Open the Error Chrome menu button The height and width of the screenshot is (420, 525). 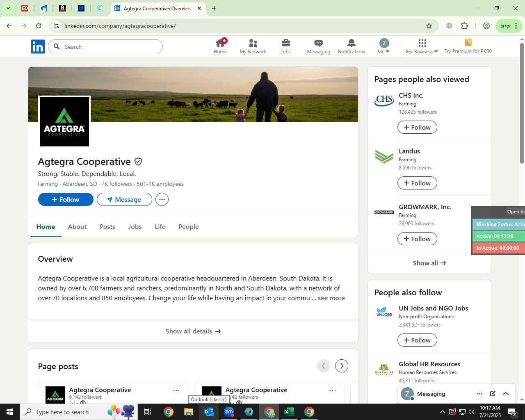(509, 26)
